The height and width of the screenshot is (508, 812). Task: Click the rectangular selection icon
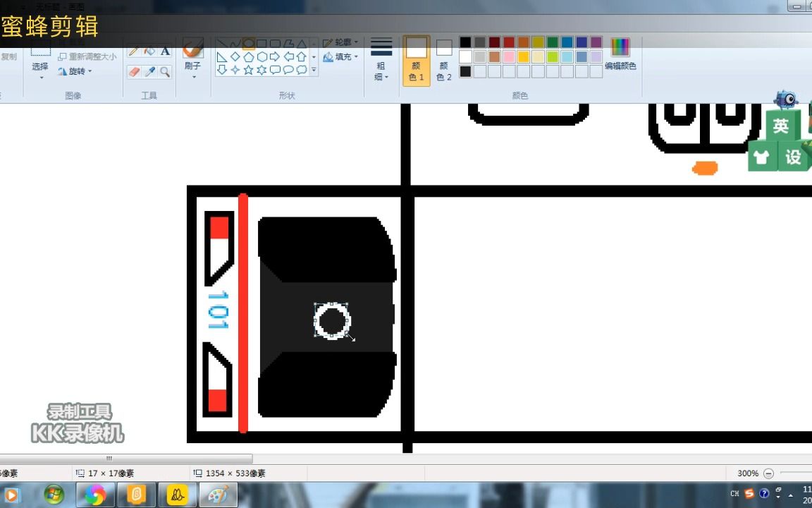tap(40, 50)
